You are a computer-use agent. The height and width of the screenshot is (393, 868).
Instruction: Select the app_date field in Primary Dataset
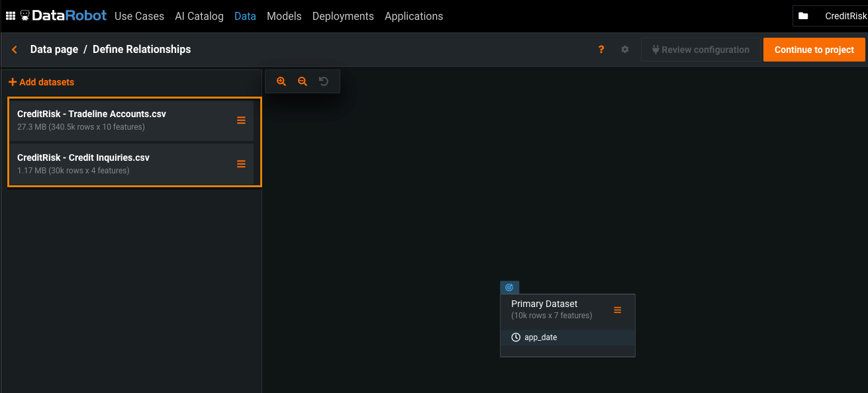point(540,337)
